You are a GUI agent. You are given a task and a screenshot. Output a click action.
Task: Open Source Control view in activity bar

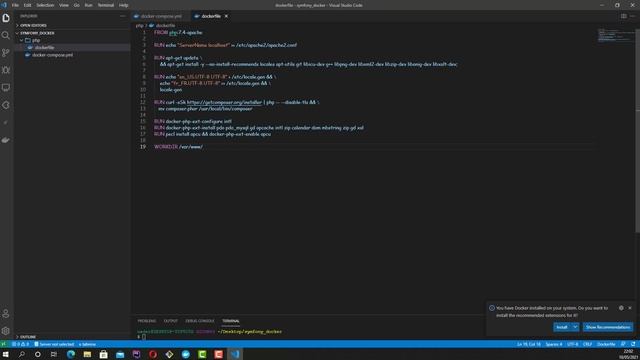click(6, 53)
